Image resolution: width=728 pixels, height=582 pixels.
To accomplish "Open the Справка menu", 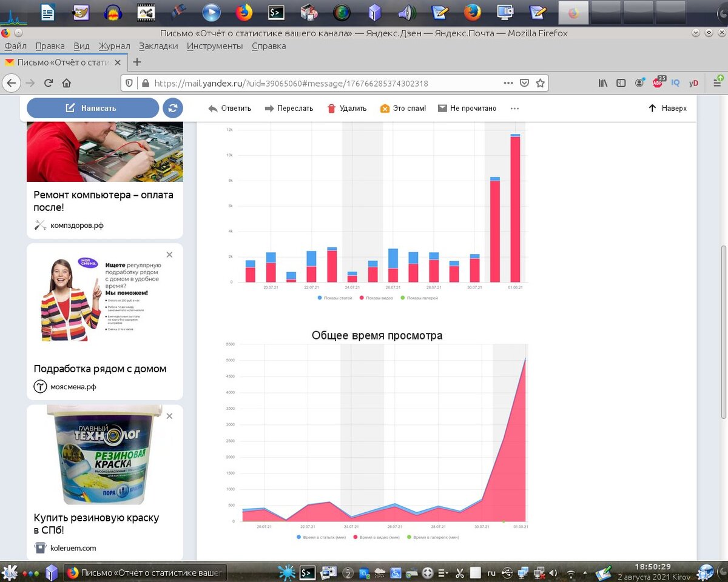I will coord(268,46).
